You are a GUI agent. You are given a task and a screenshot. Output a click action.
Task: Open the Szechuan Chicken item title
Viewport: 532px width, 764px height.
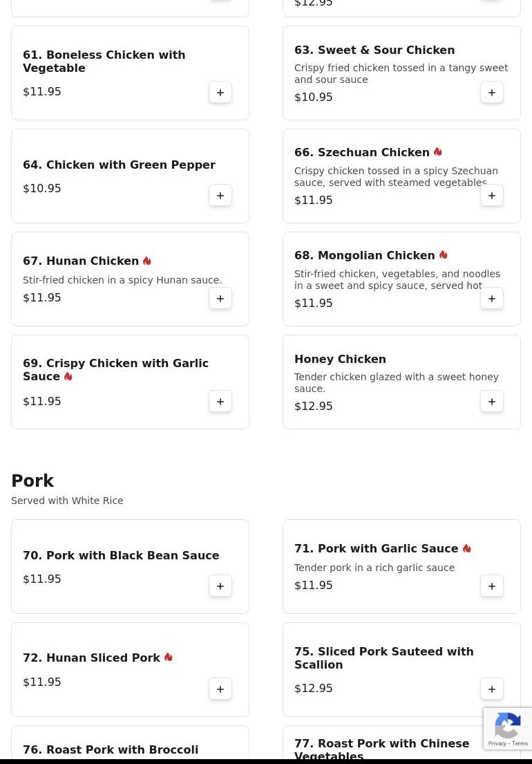point(361,153)
